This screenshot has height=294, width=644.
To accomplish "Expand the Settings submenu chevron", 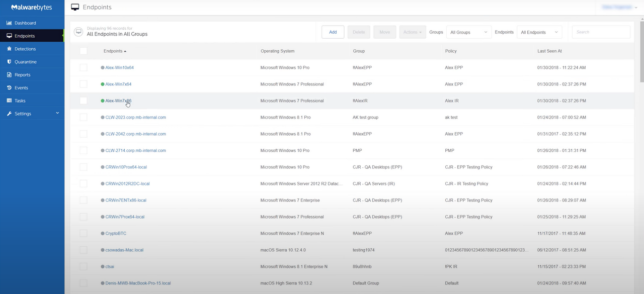I will [57, 114].
